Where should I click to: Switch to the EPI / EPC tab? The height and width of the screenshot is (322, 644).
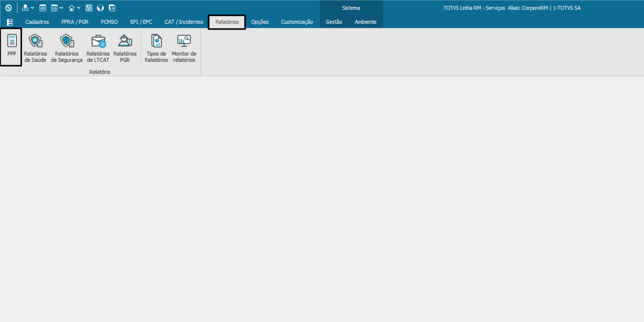(141, 22)
